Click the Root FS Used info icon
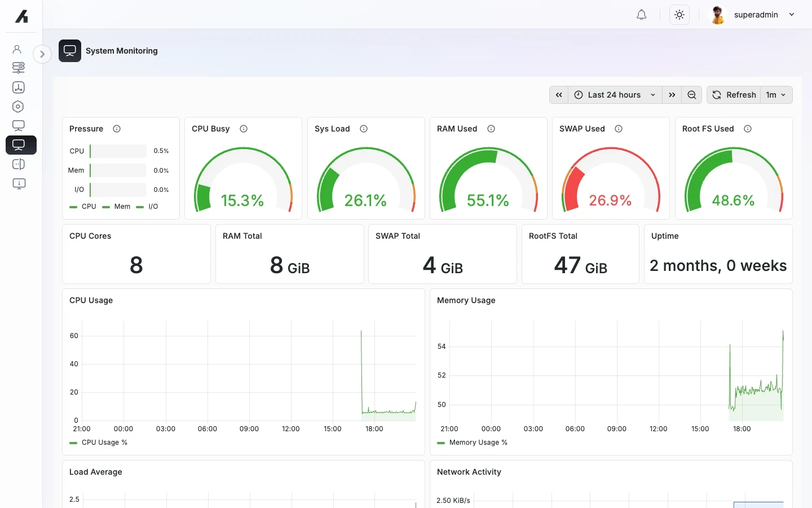812x508 pixels. (748, 129)
